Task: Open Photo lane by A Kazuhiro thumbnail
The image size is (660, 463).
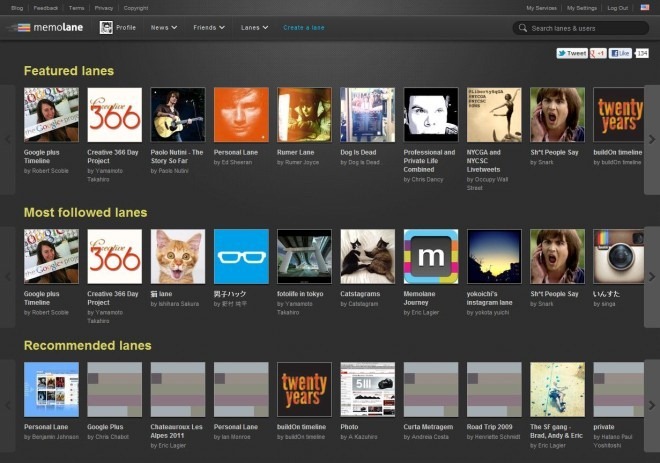Action: tap(368, 389)
